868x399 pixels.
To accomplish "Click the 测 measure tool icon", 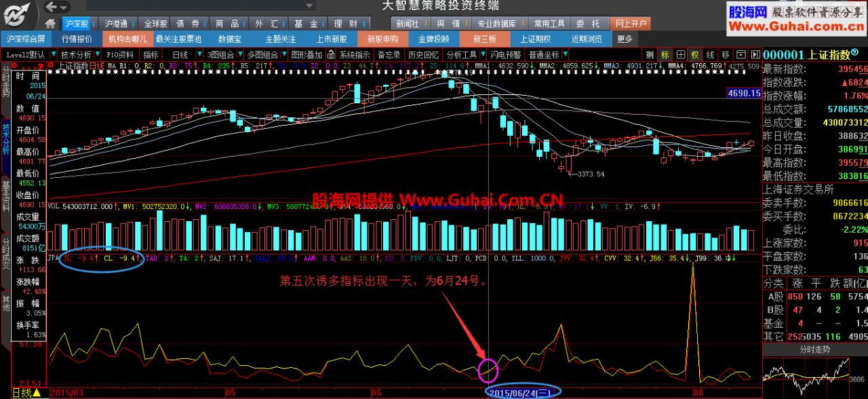I will [x=649, y=54].
